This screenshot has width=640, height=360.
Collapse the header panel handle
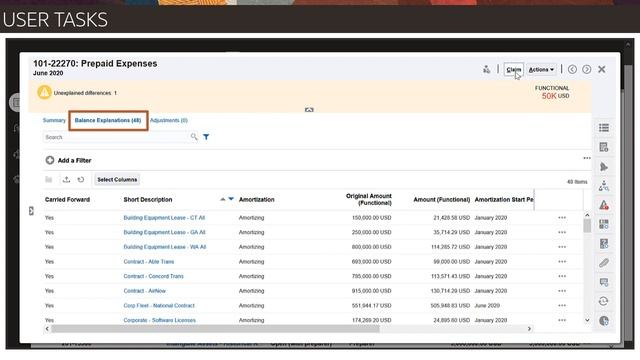click(309, 110)
